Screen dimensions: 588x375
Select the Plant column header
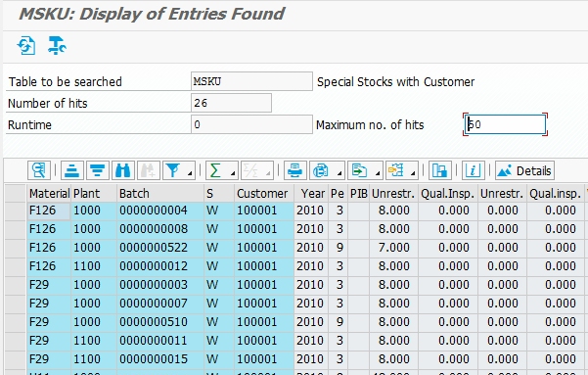pyautogui.click(x=94, y=193)
